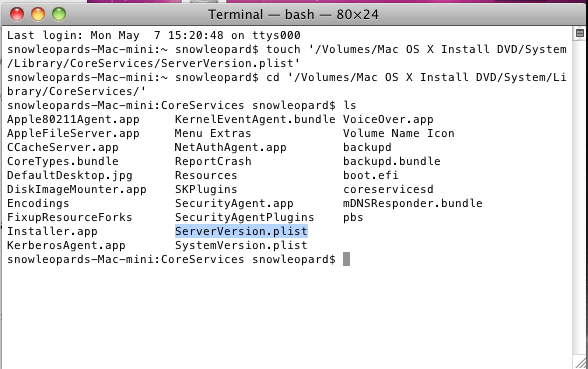The image size is (588, 369).
Task: Click the green zoom window button
Action: pyautogui.click(x=59, y=14)
